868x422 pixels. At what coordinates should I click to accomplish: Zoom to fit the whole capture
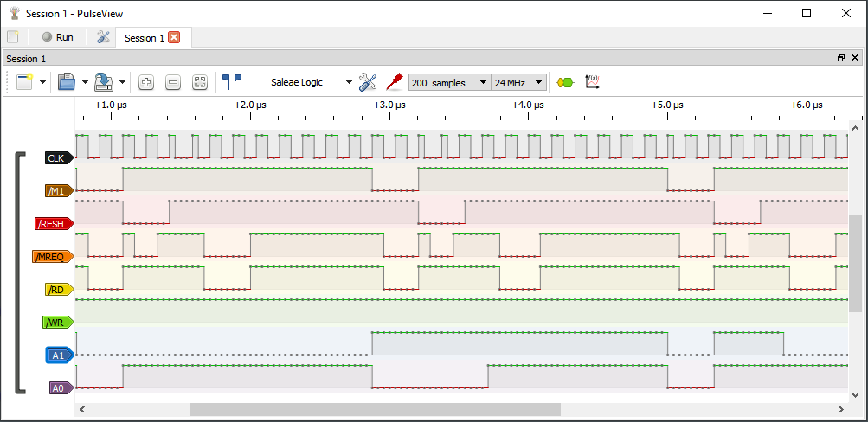[x=200, y=82]
